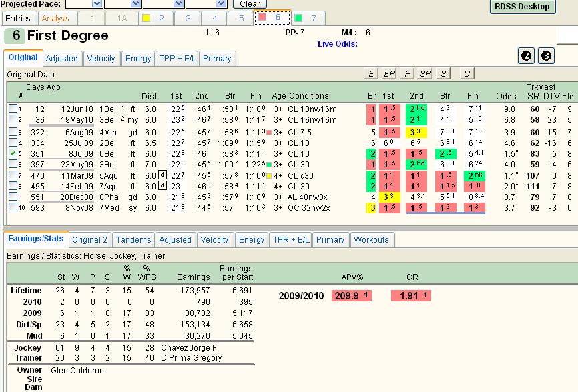The height and width of the screenshot is (392, 578).
Task: Open the second Projected Pace dropdown
Action: (136, 4)
